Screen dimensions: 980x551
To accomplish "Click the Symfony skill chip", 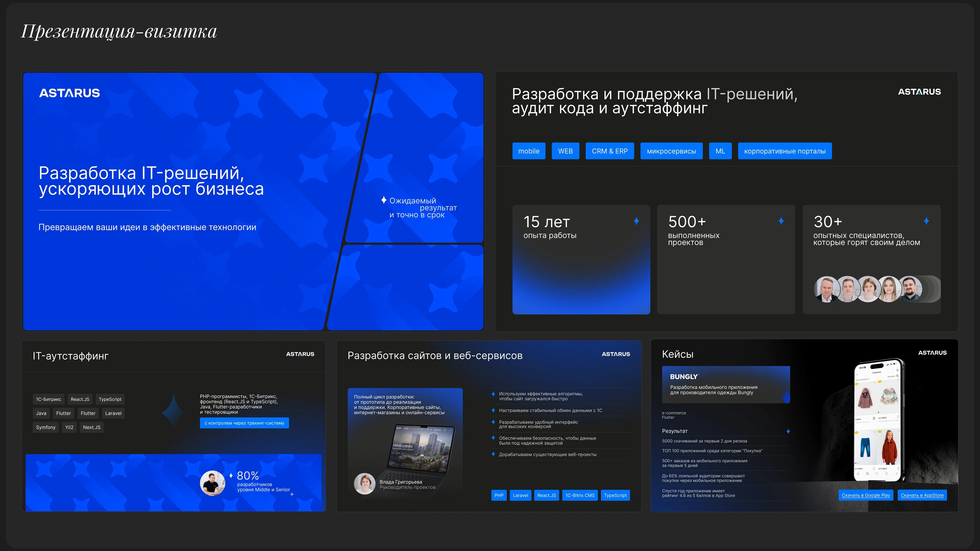I will click(46, 428).
